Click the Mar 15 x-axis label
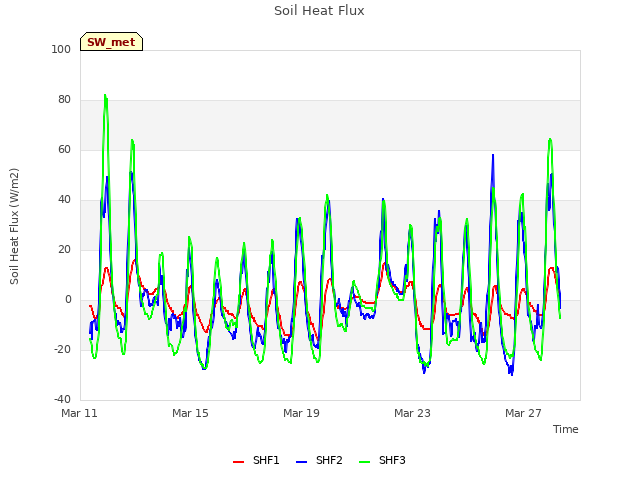Image resolution: width=640 pixels, height=480 pixels. point(190,413)
